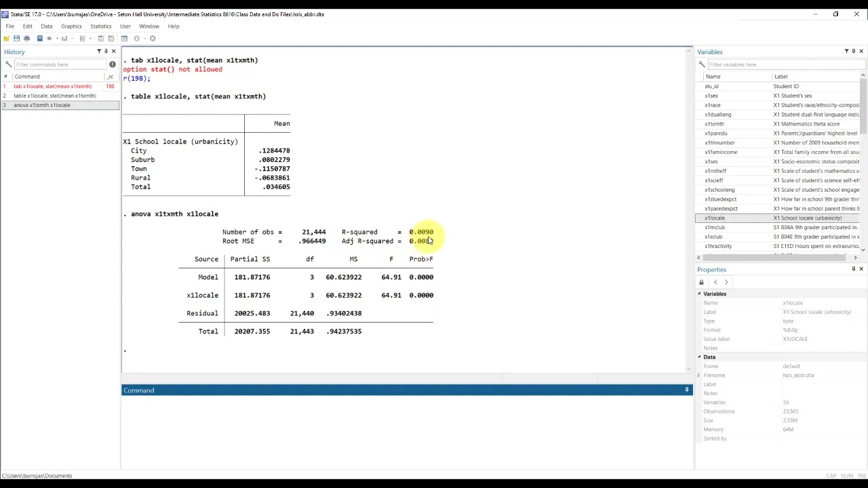The height and width of the screenshot is (488, 868).
Task: Go to next variable in Properties
Action: 726,282
